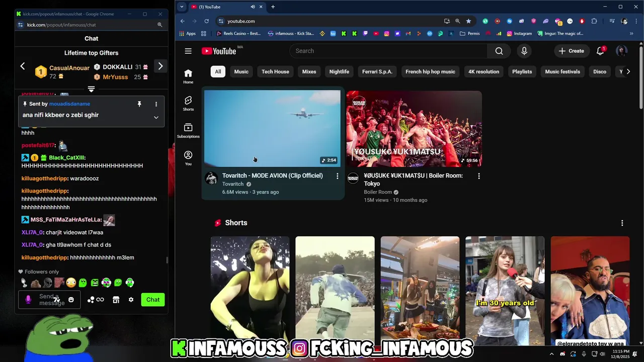This screenshot has width=644, height=362.
Task: Open mouadisdaname's profile in pinned message
Action: (x=69, y=104)
